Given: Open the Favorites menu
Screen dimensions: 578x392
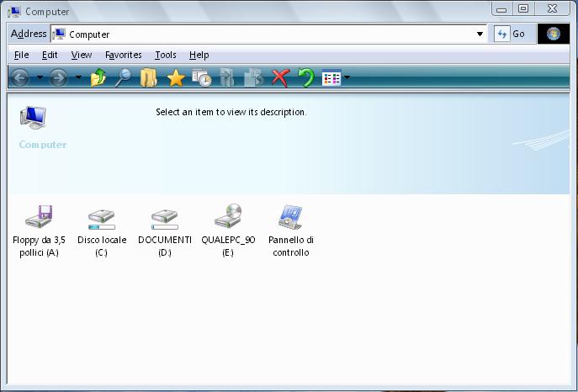Looking at the screenshot, I should [x=124, y=55].
